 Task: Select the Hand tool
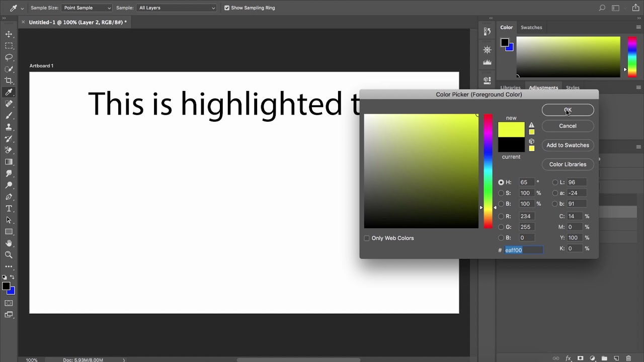(9, 243)
